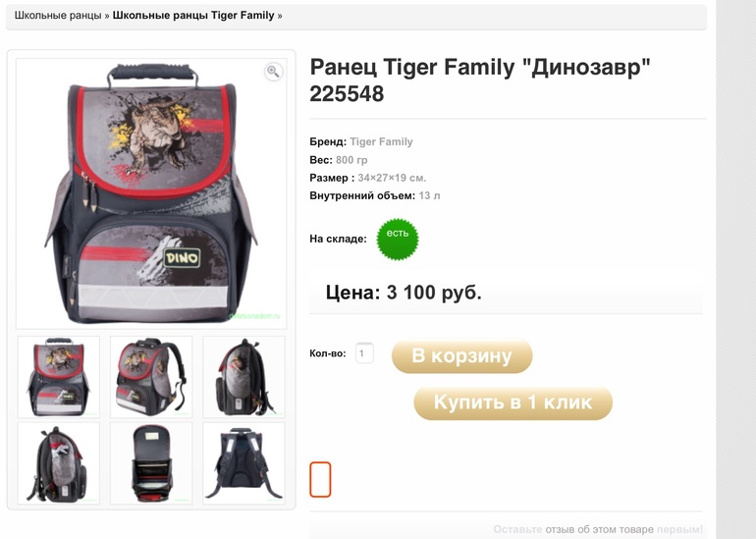
Task: Click 'Оставьте' link to leave a review
Action: pos(517,529)
